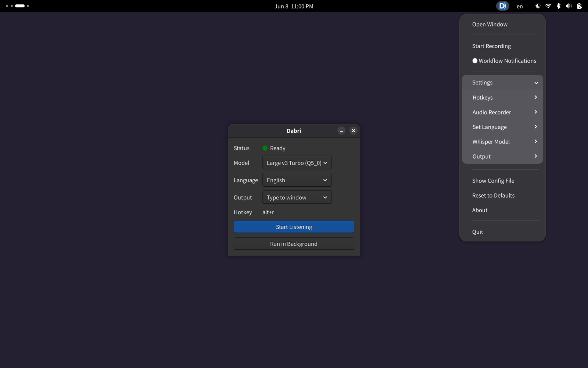The width and height of the screenshot is (588, 368).
Task: Click the Bluetooth icon in top bar
Action: click(x=559, y=6)
